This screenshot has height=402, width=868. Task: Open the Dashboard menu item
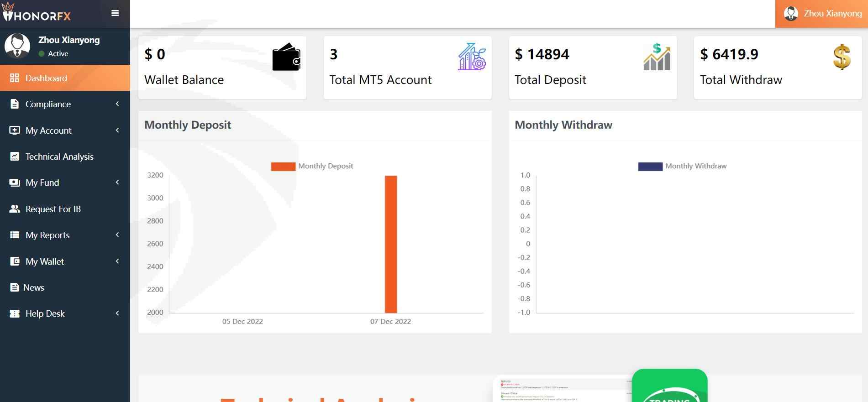point(65,78)
